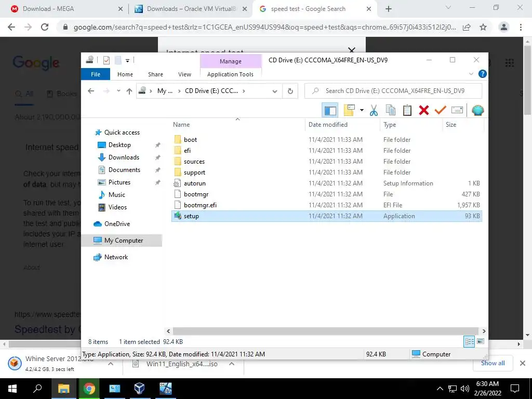Click the Explorer horizontal scrollbar track

coord(326,331)
